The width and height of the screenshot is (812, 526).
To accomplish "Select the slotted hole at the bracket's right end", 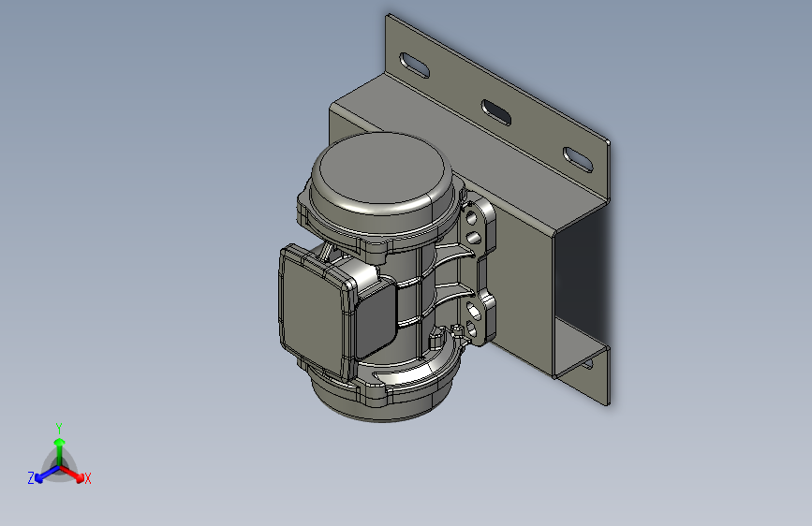I will [x=578, y=159].
